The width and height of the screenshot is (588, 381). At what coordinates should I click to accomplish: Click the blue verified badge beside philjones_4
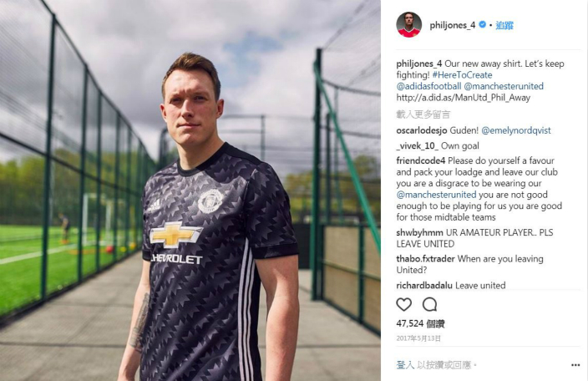(x=483, y=25)
